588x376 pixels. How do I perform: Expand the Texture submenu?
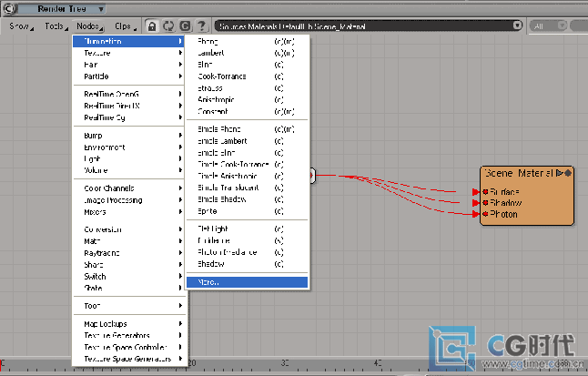pyautogui.click(x=130, y=53)
